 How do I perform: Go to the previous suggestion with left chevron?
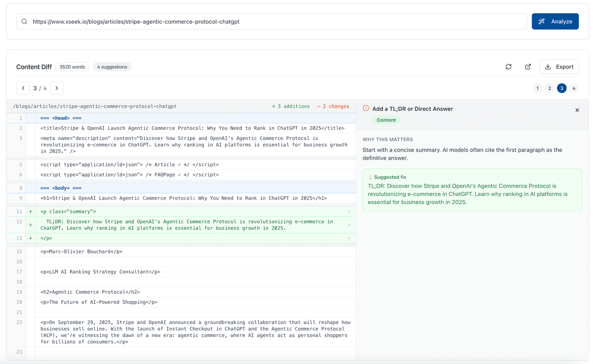coord(23,88)
